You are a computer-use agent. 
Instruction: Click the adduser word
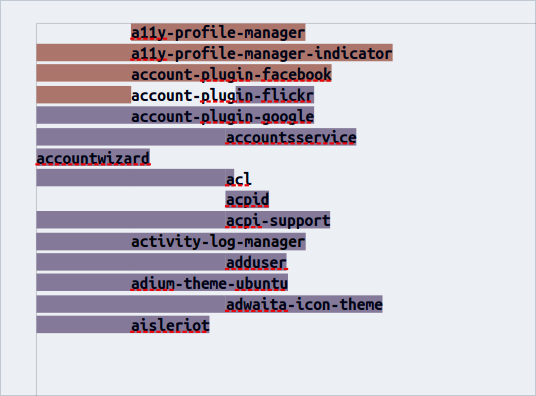point(256,263)
